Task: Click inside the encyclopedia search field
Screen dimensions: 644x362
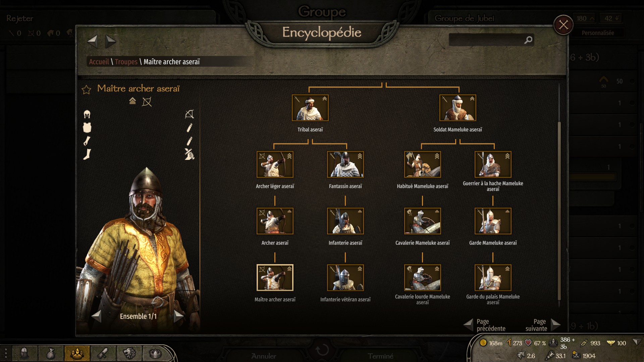Action: 486,40
